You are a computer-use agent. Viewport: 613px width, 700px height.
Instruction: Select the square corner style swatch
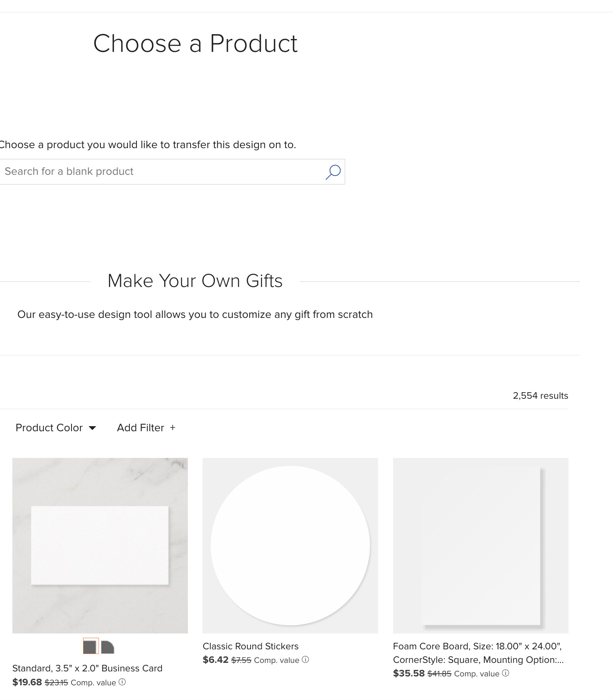click(91, 646)
